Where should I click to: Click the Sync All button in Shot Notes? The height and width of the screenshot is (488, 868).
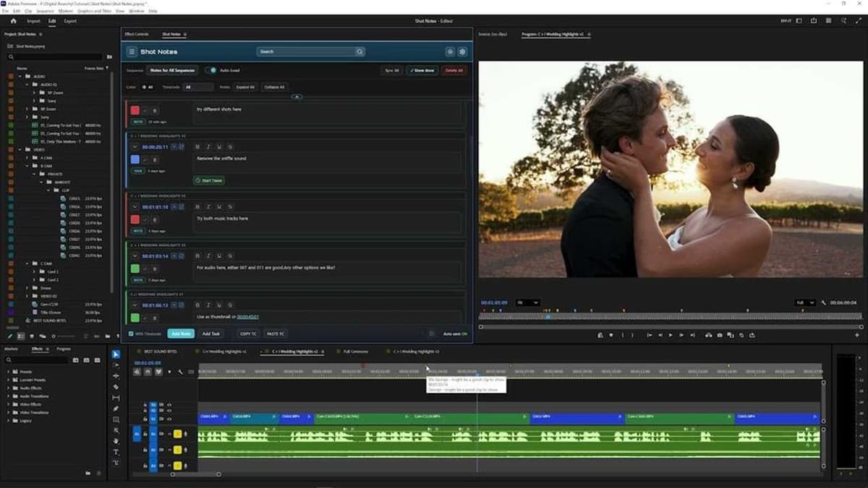coord(391,70)
